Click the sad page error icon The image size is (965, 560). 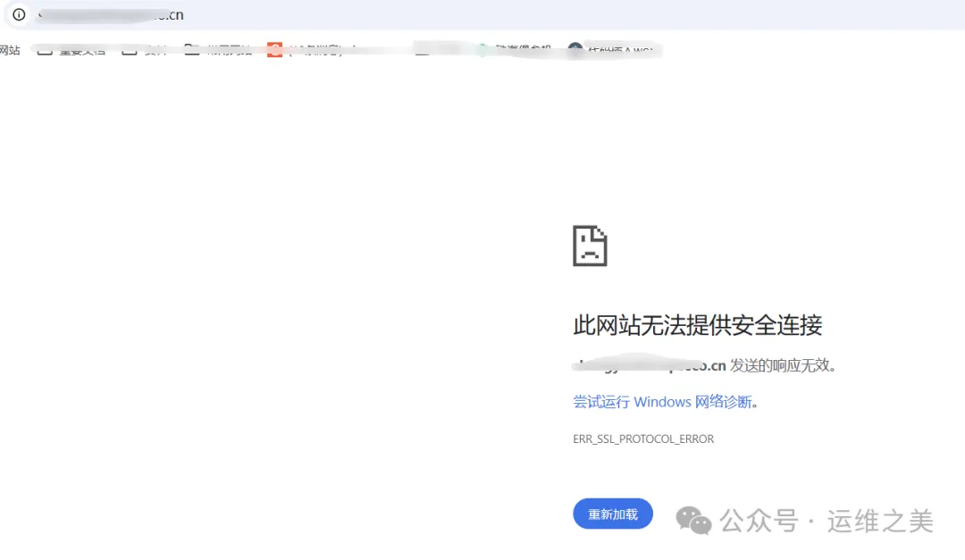click(x=590, y=246)
